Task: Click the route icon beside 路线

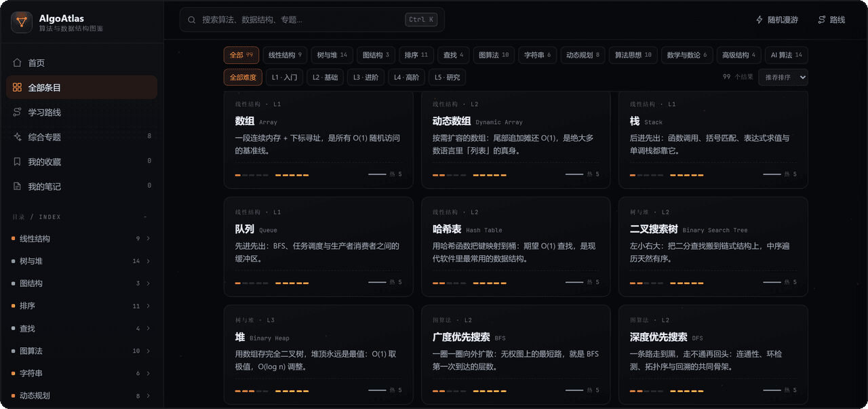Action: [x=822, y=20]
